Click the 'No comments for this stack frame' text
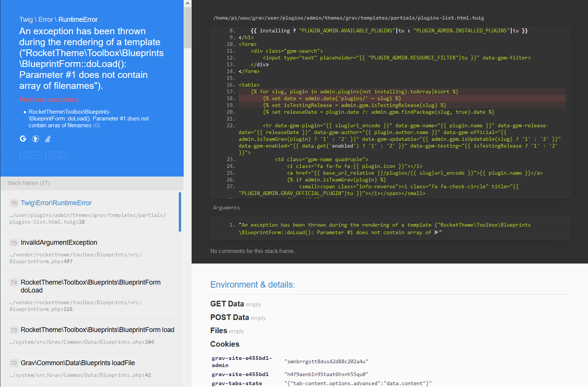588x387 pixels. (x=253, y=251)
